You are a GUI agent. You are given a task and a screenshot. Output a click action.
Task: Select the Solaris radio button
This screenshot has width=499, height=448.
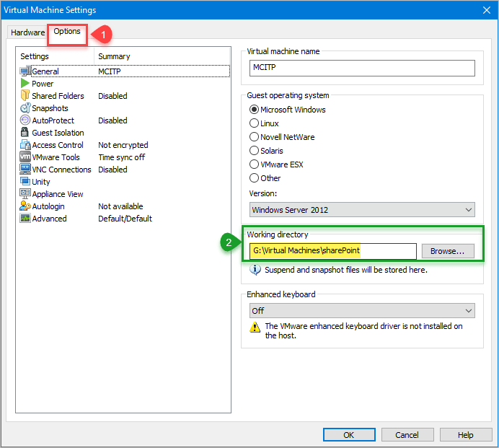point(254,151)
